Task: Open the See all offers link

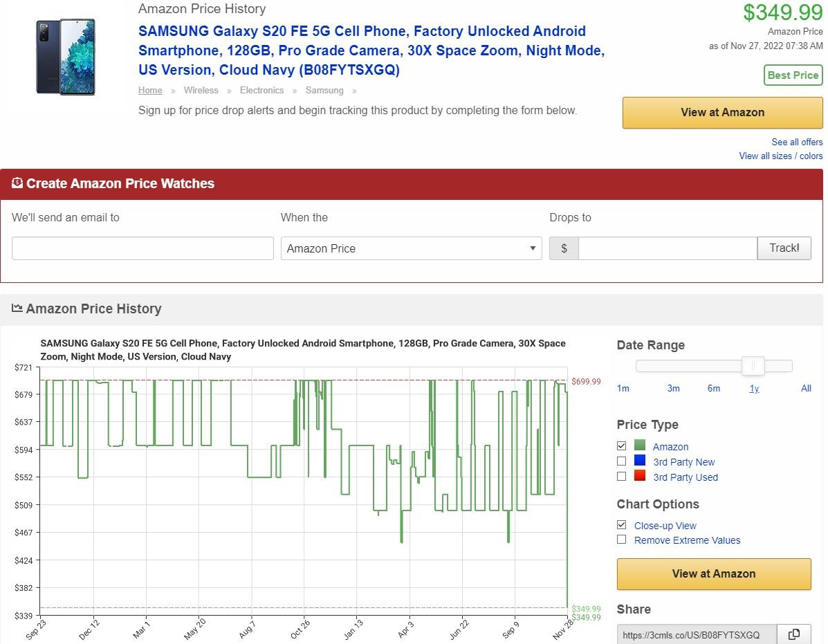Action: pyautogui.click(x=797, y=142)
